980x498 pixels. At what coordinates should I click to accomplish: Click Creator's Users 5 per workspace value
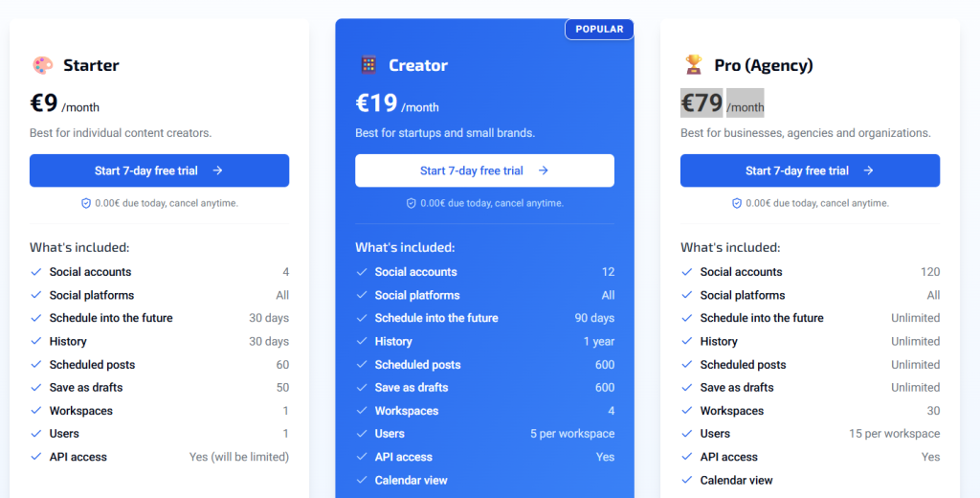[x=572, y=434]
